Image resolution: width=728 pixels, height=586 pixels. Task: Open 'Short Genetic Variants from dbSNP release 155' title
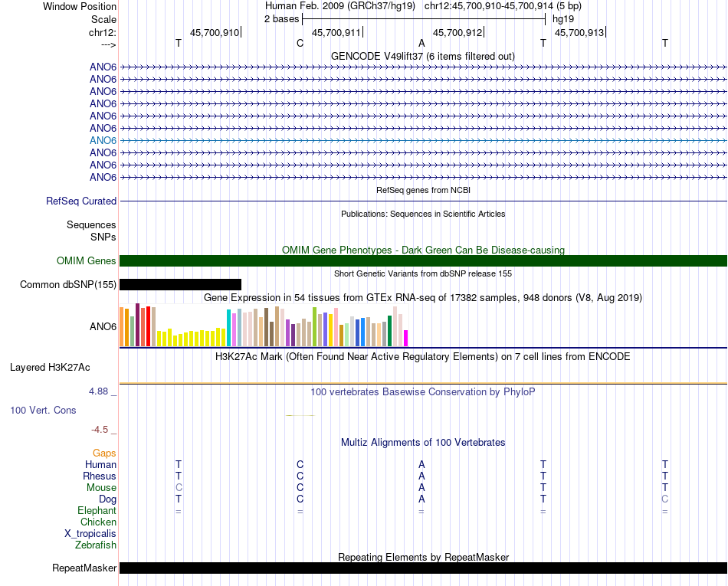pyautogui.click(x=423, y=273)
